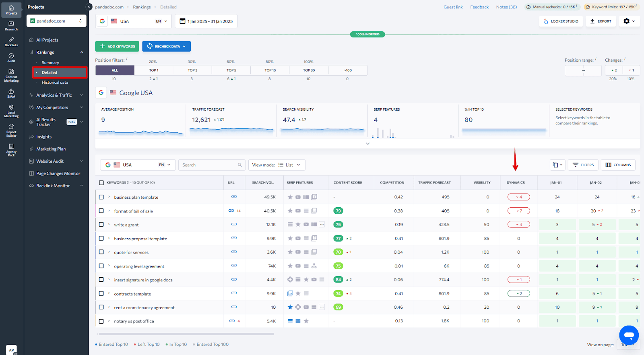Image resolution: width=644 pixels, height=355 pixels.
Task: Click the horizontal table scrollbar
Action: pyautogui.click(x=186, y=334)
